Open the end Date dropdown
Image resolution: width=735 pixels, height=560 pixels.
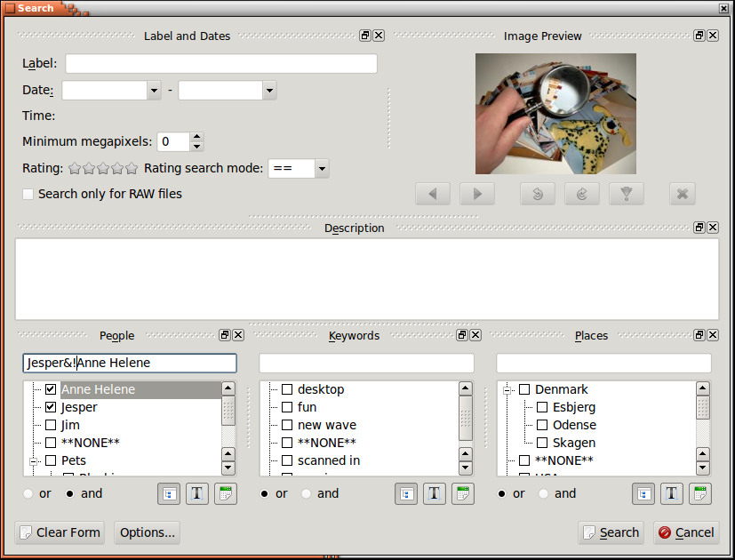pyautogui.click(x=269, y=90)
